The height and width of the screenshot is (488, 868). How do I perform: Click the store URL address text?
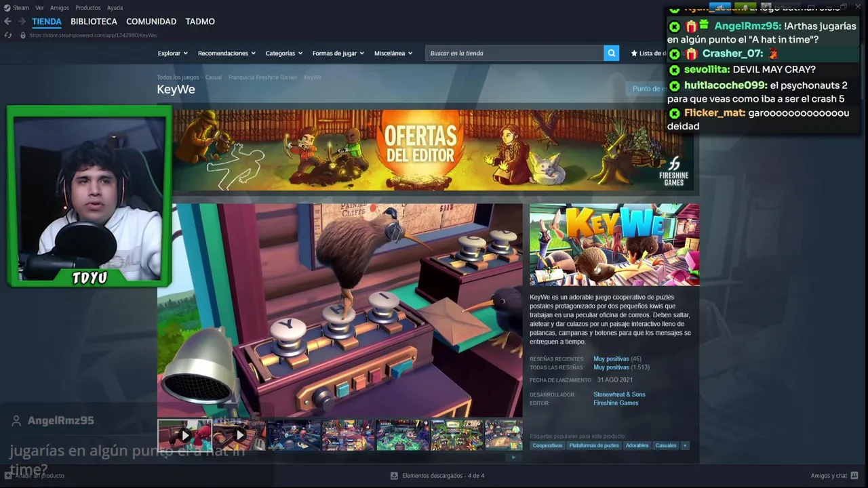coord(93,35)
